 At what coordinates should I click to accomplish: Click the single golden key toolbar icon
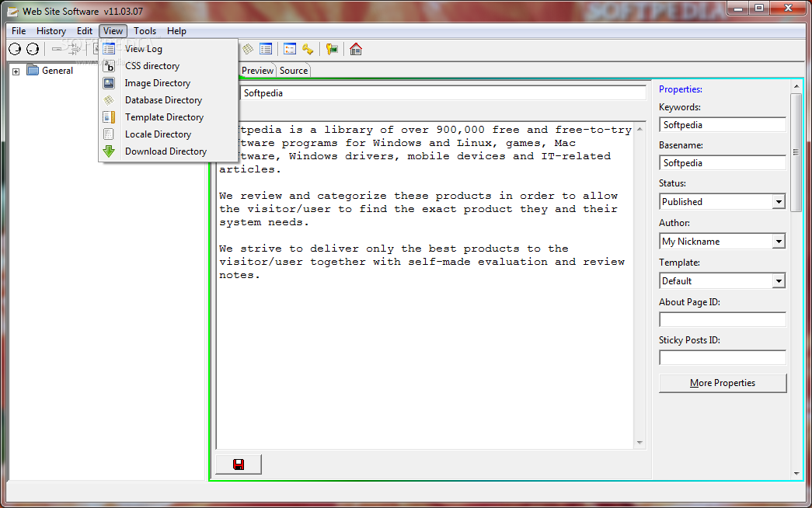[x=308, y=49]
